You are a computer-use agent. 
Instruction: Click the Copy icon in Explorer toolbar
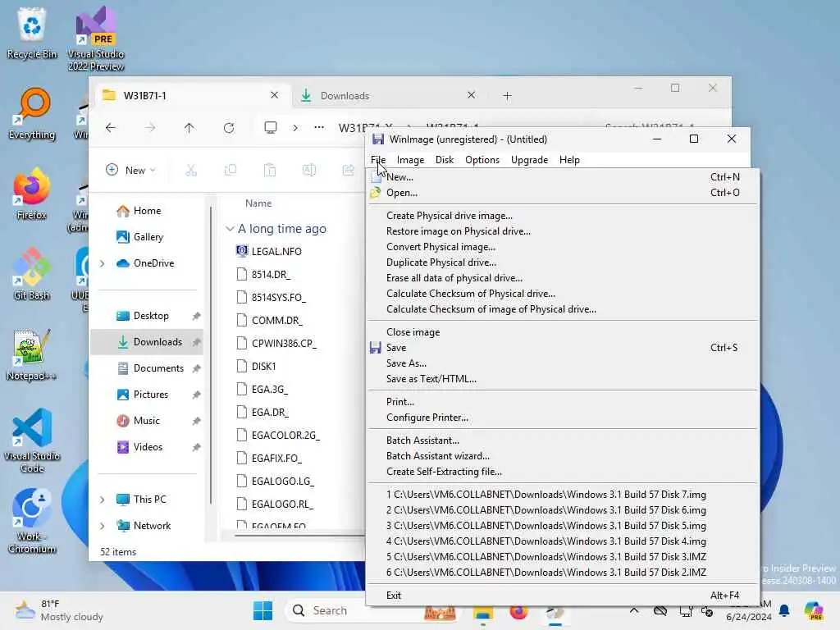pos(231,171)
